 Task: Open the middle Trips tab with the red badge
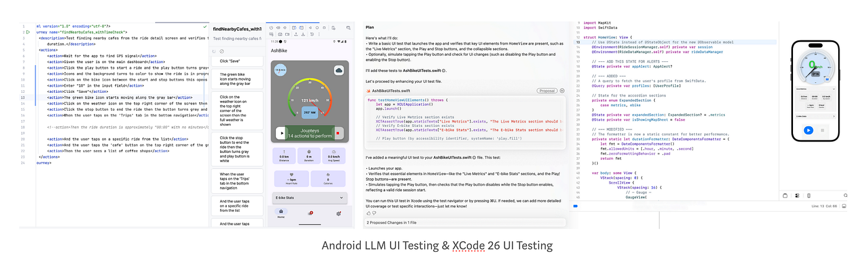click(x=309, y=213)
